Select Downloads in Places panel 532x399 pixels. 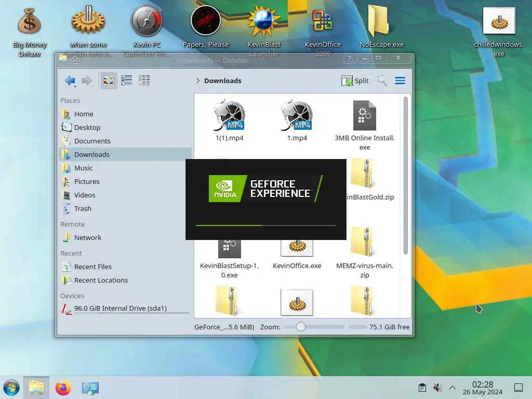[x=126, y=154]
